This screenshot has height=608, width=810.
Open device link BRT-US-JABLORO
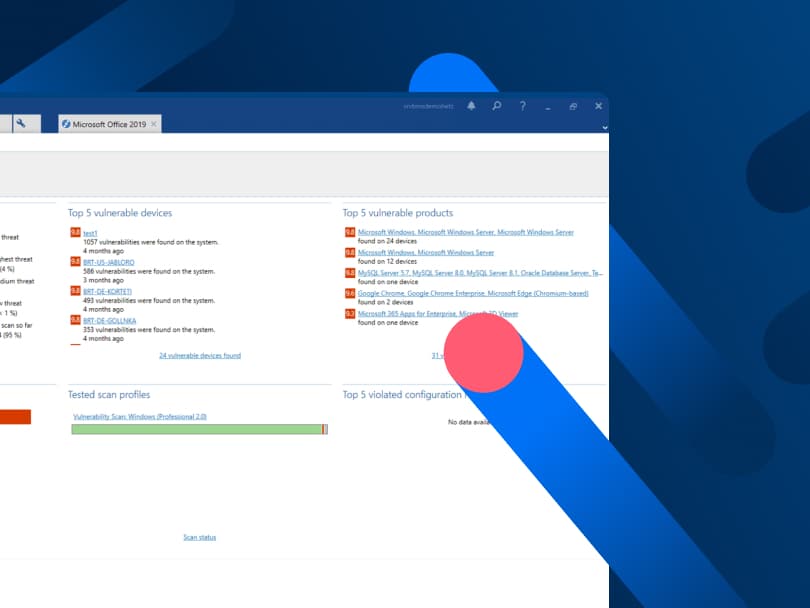[x=108, y=262]
